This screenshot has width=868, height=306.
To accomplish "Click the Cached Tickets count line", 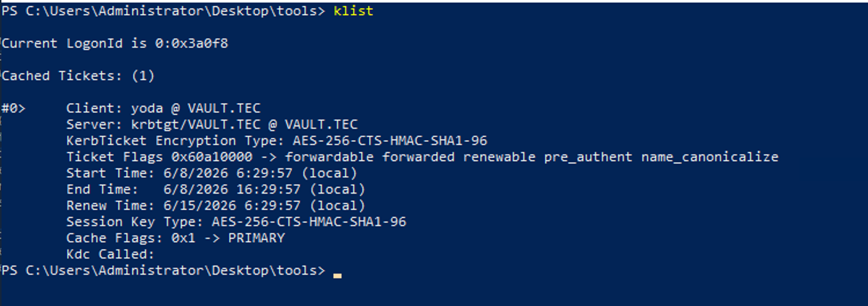I will 78,76.
